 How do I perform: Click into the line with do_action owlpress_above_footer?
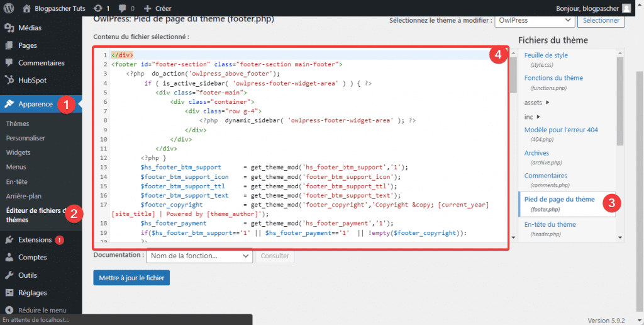tap(203, 74)
